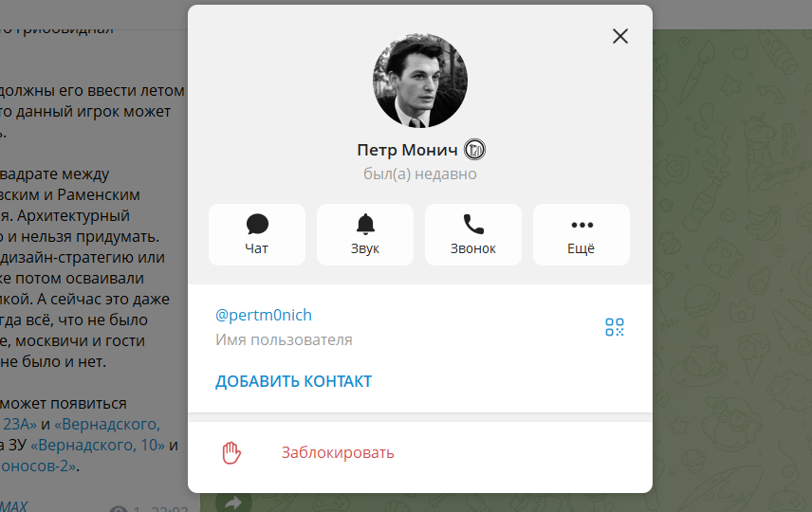Open chat with Петр Монич via Чат icon
This screenshot has width=812, height=512.
click(x=257, y=234)
